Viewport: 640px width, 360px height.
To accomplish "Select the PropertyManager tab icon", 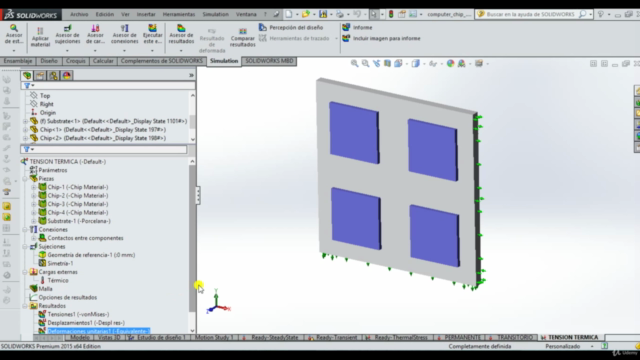I will tap(40, 76).
